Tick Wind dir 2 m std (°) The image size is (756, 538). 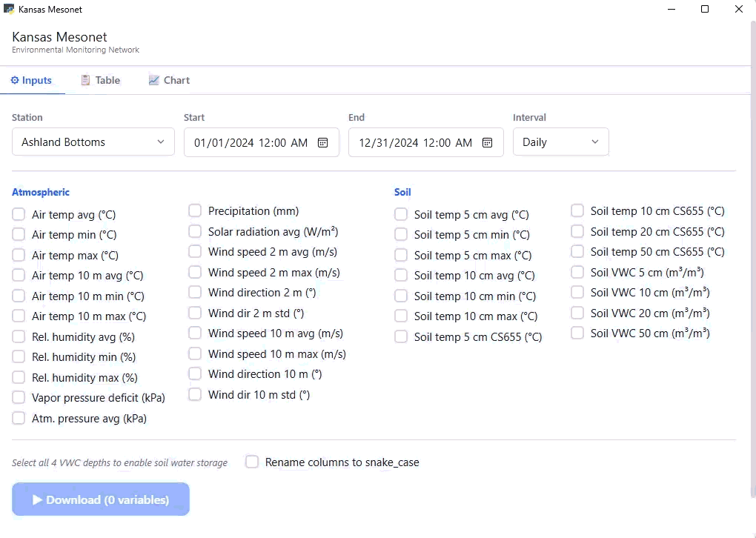point(195,313)
